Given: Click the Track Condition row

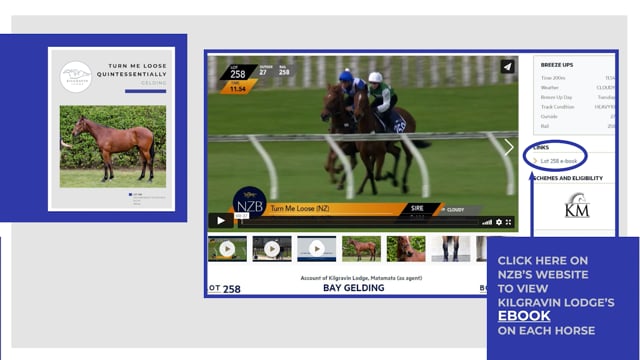Looking at the screenshot, I should tap(577, 107).
